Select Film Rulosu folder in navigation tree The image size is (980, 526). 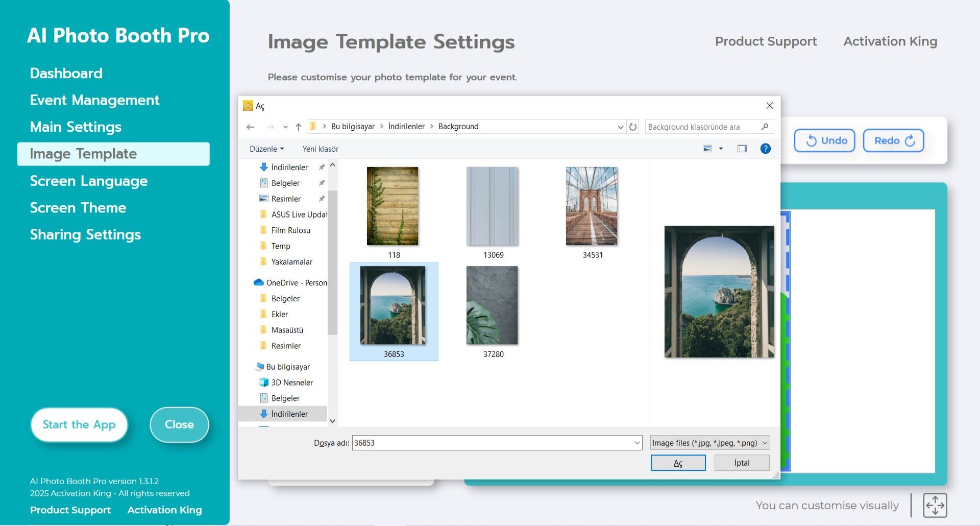pyautogui.click(x=290, y=230)
